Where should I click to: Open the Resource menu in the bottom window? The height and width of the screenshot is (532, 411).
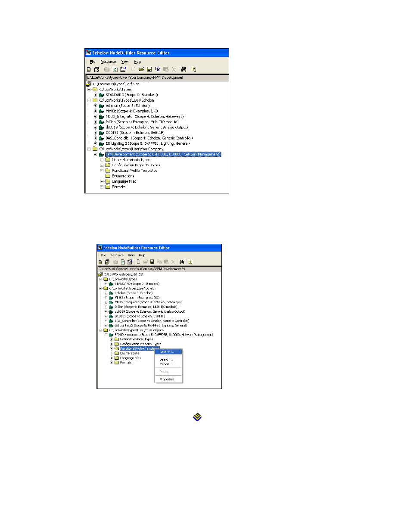coord(117,255)
